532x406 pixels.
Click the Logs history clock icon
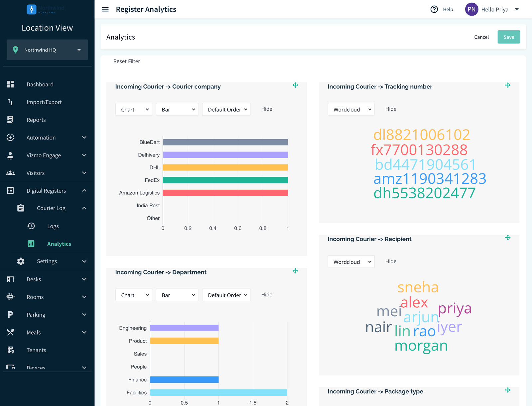pos(31,226)
